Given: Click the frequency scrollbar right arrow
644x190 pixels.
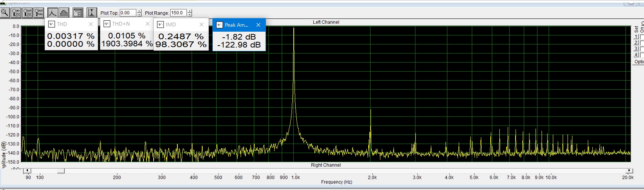Looking at the screenshot, I should click(x=629, y=171).
